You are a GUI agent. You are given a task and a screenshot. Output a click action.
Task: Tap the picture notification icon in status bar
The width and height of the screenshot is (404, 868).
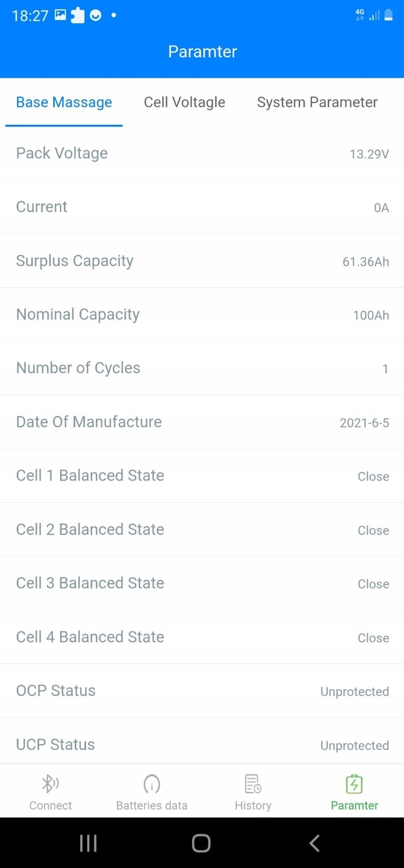(60, 16)
